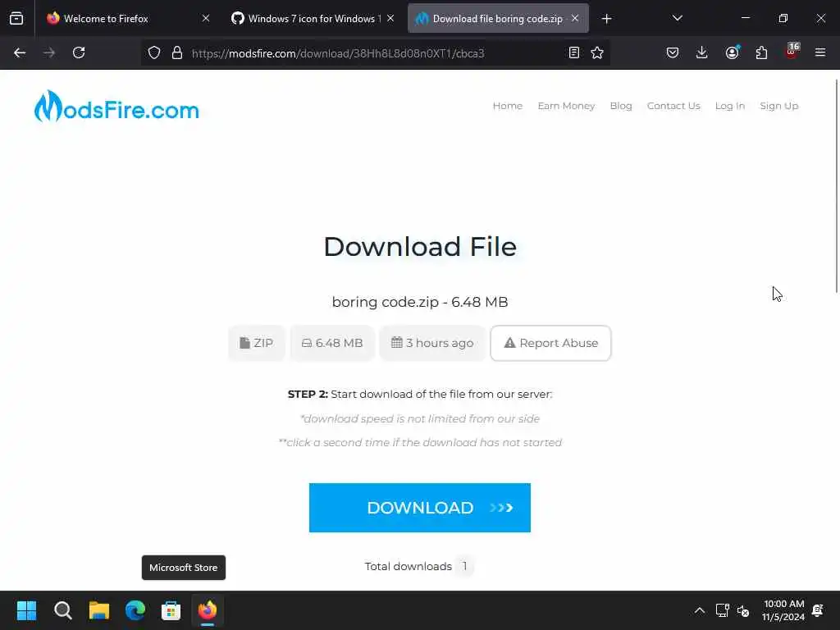The image size is (840, 630).
Task: Close the Download file tab
Action: click(x=575, y=19)
